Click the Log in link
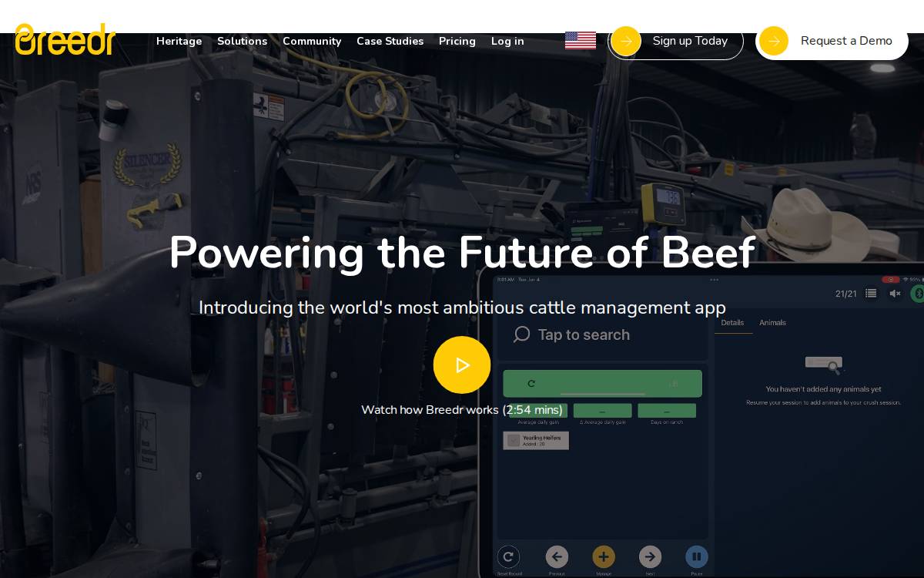The width and height of the screenshot is (924, 578). [507, 42]
